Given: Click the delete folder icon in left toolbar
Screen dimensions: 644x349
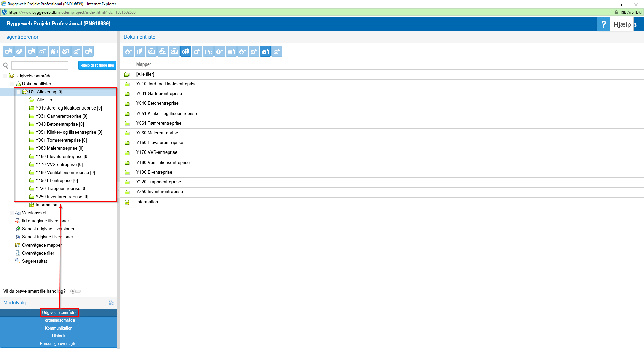Looking at the screenshot, I should tap(65, 51).
